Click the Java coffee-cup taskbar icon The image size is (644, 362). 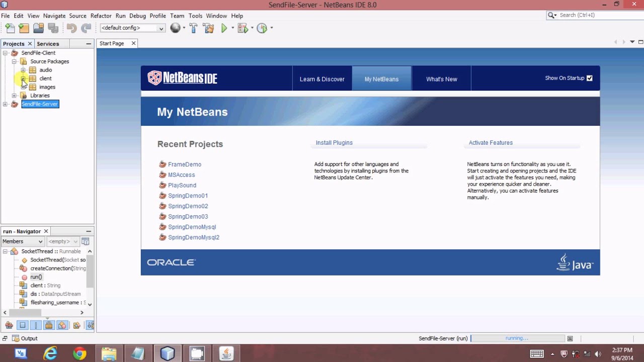click(226, 354)
